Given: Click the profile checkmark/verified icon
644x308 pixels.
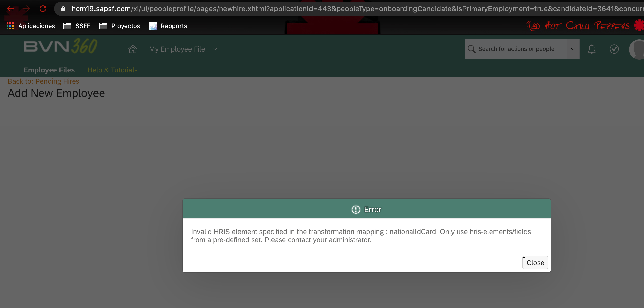Looking at the screenshot, I should coord(614,49).
